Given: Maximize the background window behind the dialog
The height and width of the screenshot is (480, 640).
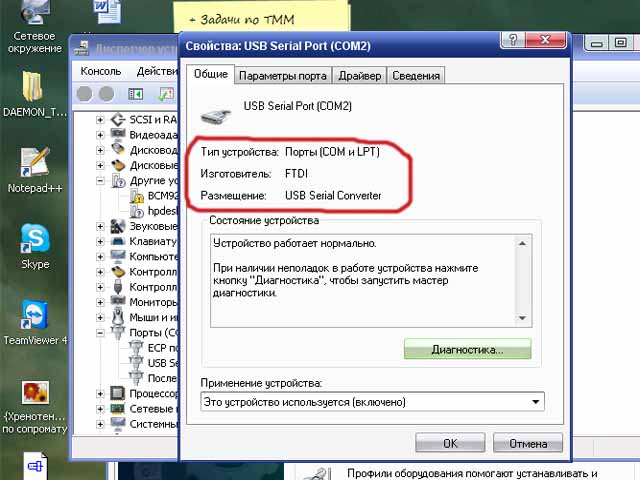Looking at the screenshot, I should pyautogui.click(x=621, y=43).
